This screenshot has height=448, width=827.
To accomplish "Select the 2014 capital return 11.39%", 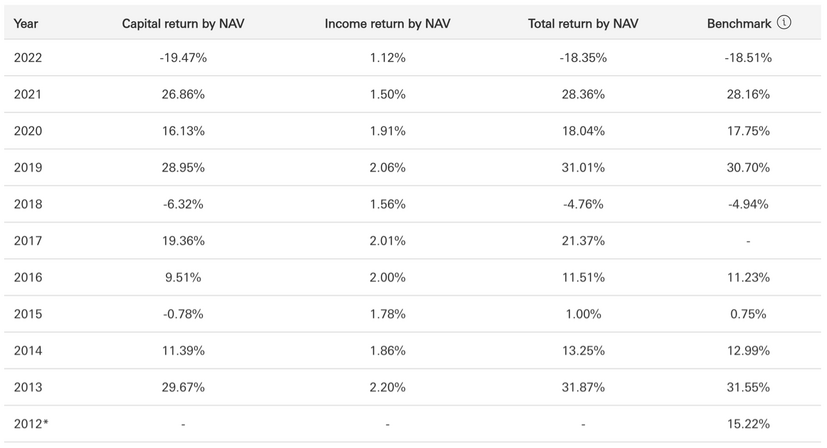I will (x=182, y=350).
